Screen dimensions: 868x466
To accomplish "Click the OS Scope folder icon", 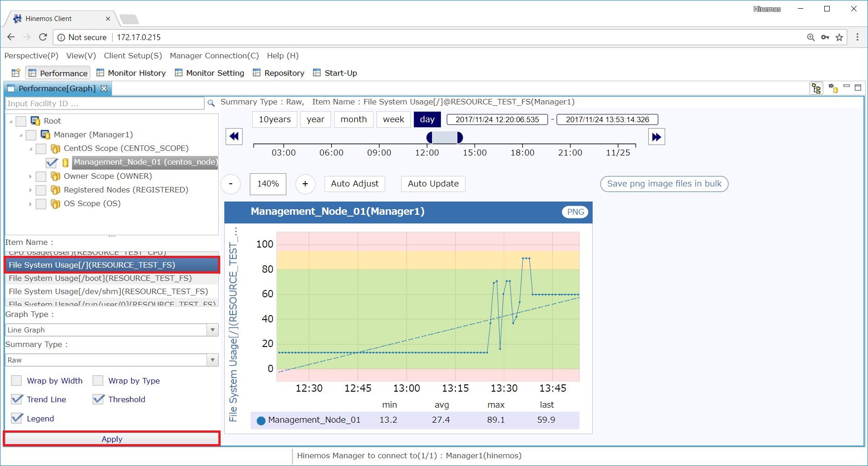I will click(x=56, y=204).
